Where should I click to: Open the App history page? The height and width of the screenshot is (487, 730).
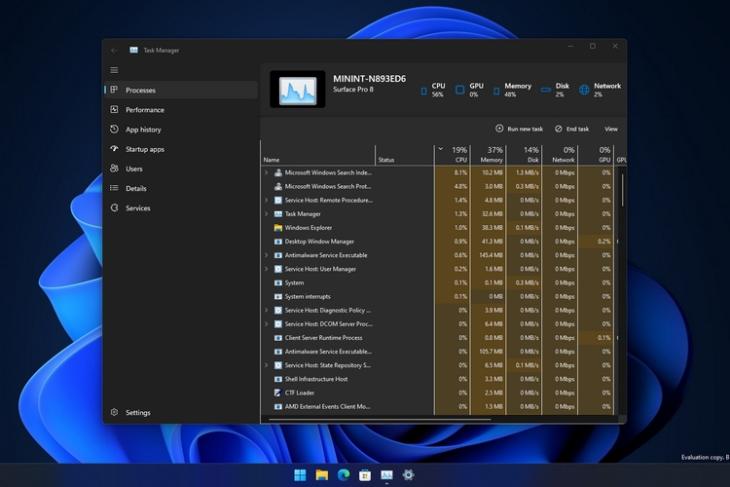coord(181,129)
